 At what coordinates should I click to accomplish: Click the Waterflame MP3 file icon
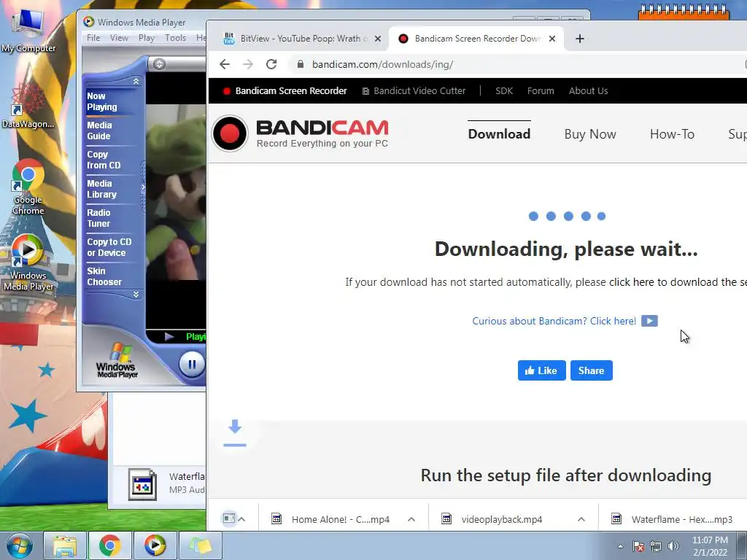pyautogui.click(x=142, y=484)
